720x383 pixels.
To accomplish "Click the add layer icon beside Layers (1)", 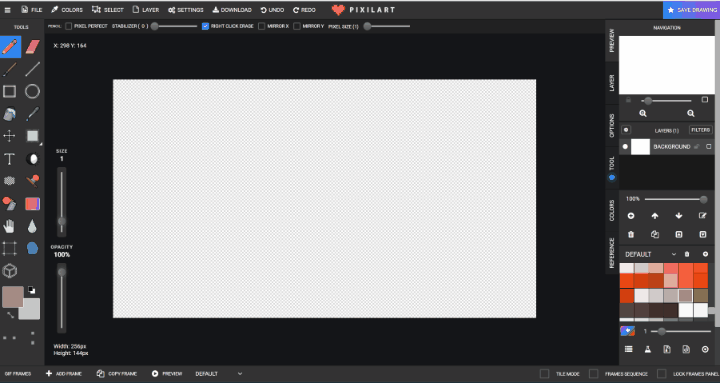I will pos(626,130).
